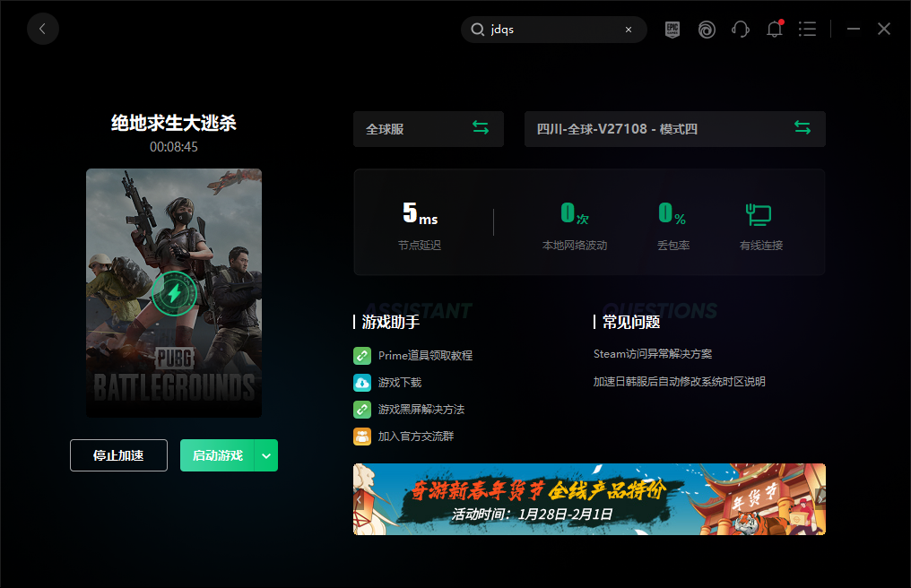This screenshot has height=588, width=911.
Task: Click the 常见问题 section heading
Action: coord(631,322)
